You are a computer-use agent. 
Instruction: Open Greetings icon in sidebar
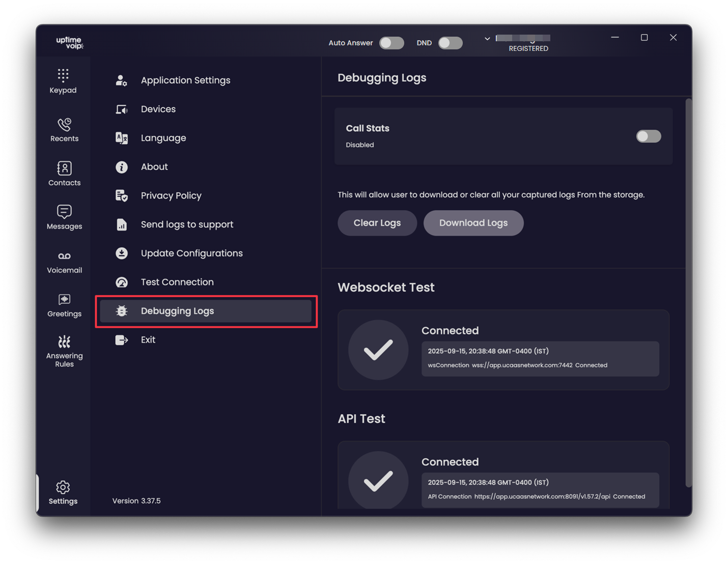pyautogui.click(x=64, y=299)
